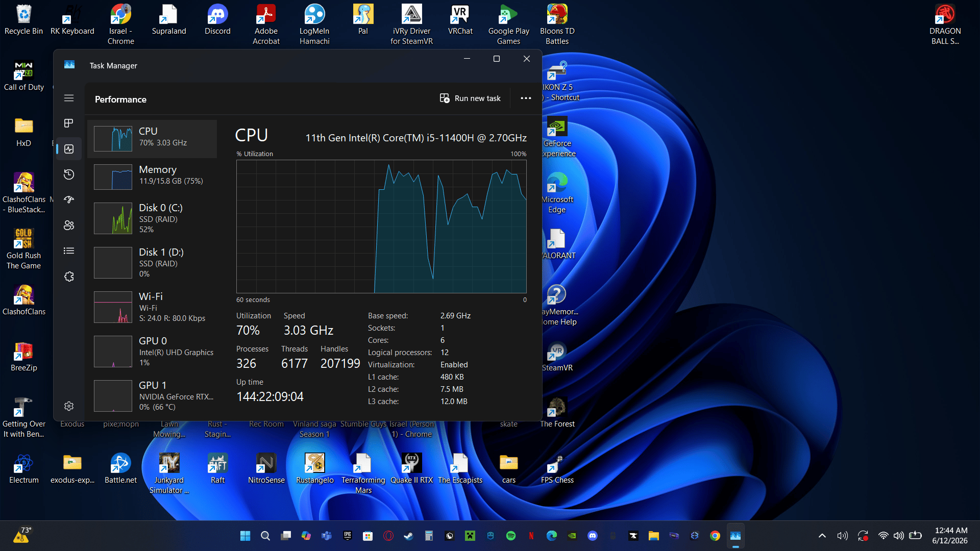
Task: Open Windows Start menu on taskbar
Action: click(x=245, y=536)
